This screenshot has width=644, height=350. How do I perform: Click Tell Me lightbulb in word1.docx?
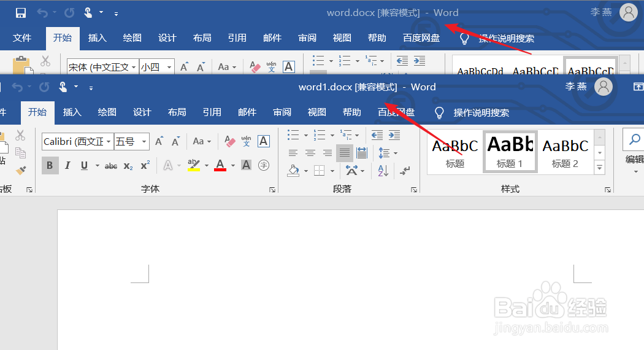click(439, 113)
